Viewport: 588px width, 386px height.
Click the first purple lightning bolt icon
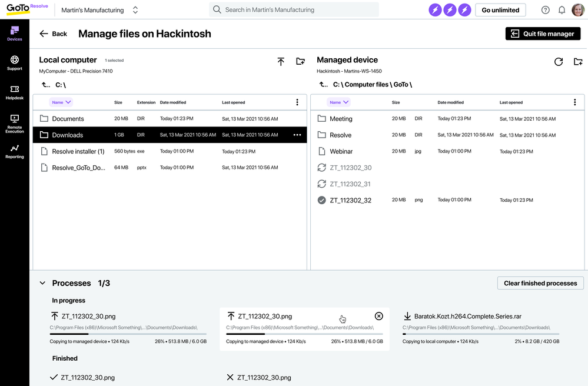pyautogui.click(x=435, y=10)
